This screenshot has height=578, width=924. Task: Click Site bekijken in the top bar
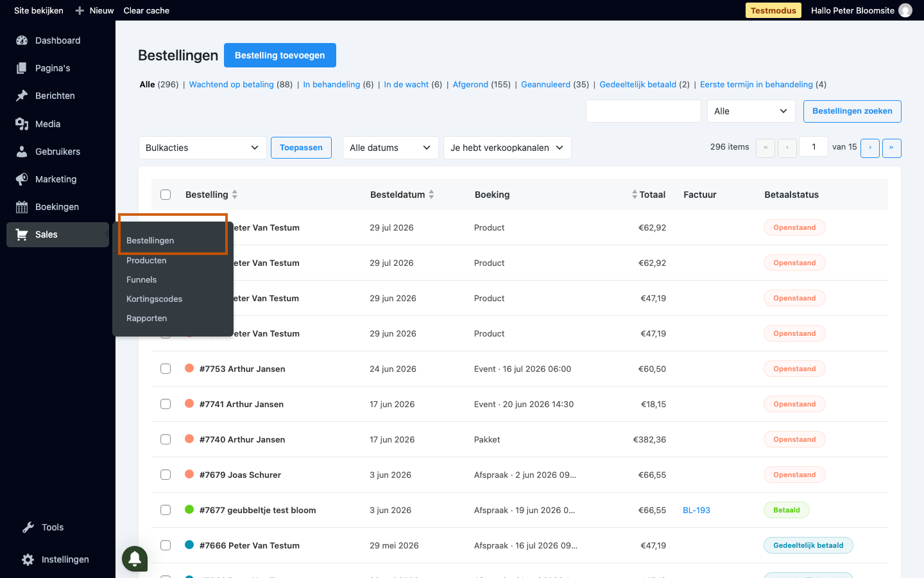coord(38,10)
